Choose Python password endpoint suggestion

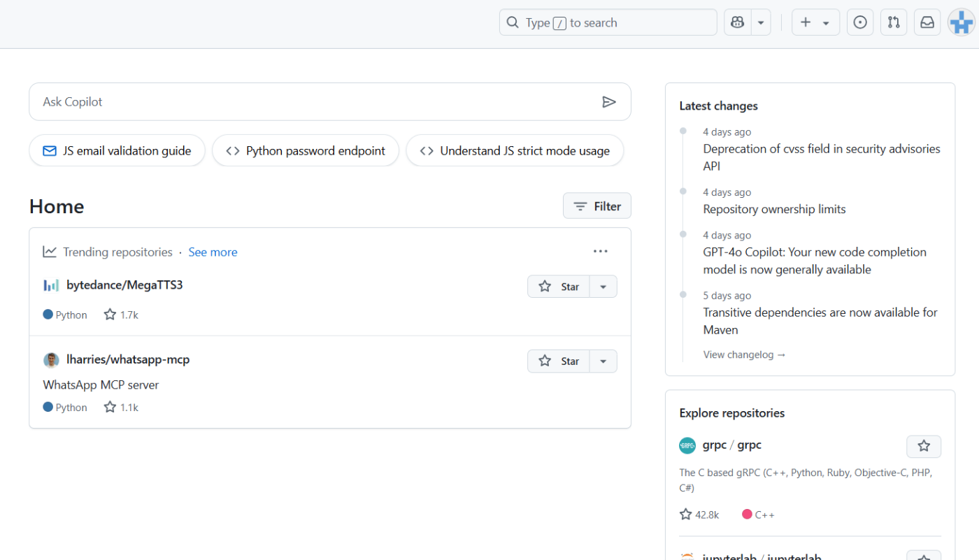click(306, 150)
